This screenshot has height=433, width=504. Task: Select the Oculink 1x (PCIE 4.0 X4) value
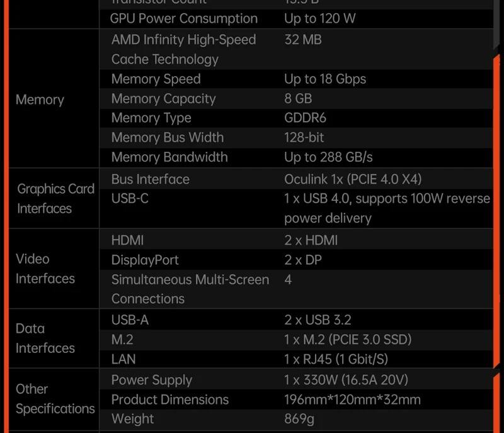pyautogui.click(x=353, y=180)
